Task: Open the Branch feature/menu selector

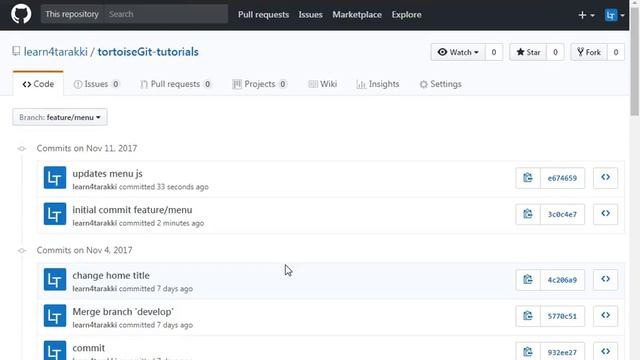Action: tap(60, 117)
